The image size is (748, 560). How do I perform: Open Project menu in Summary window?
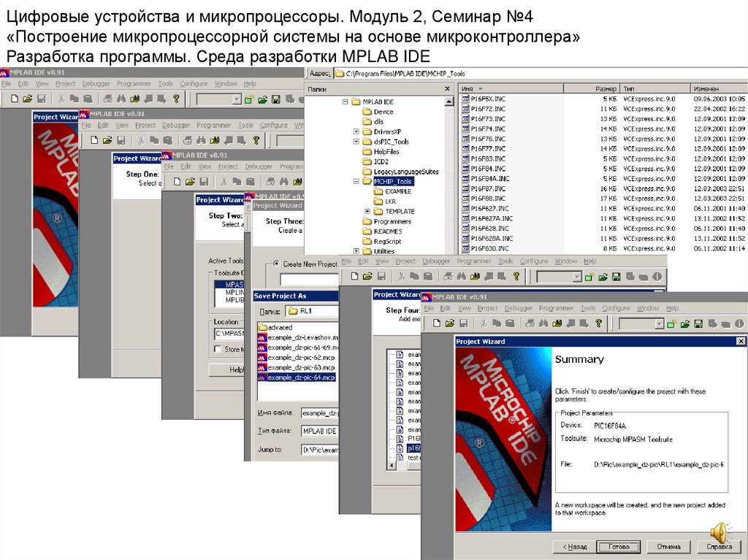pos(487,308)
